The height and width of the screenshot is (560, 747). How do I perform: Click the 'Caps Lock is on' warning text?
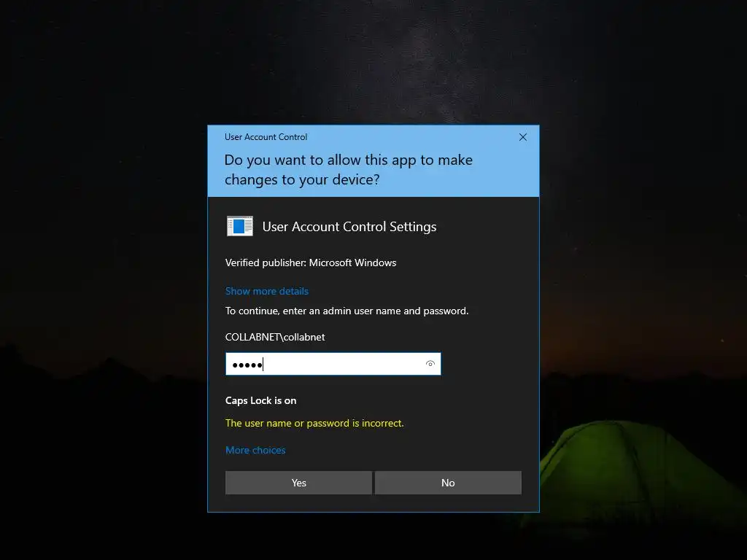[x=260, y=400]
